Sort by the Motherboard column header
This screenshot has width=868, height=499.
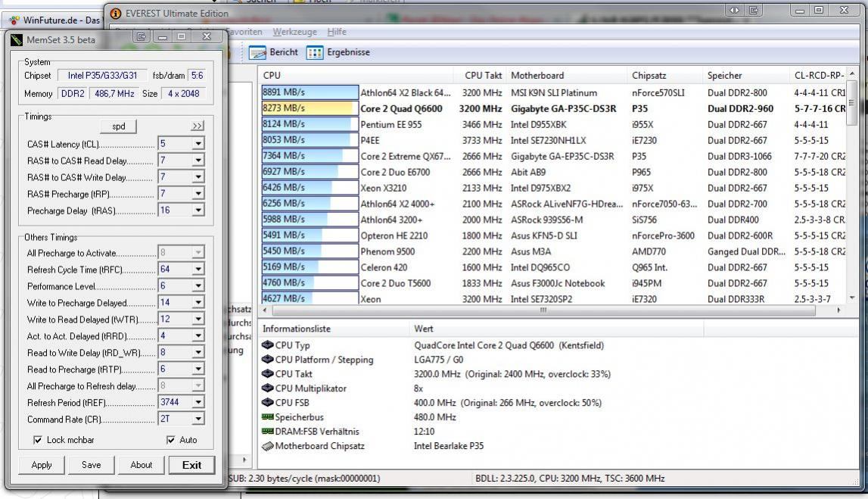(x=566, y=75)
